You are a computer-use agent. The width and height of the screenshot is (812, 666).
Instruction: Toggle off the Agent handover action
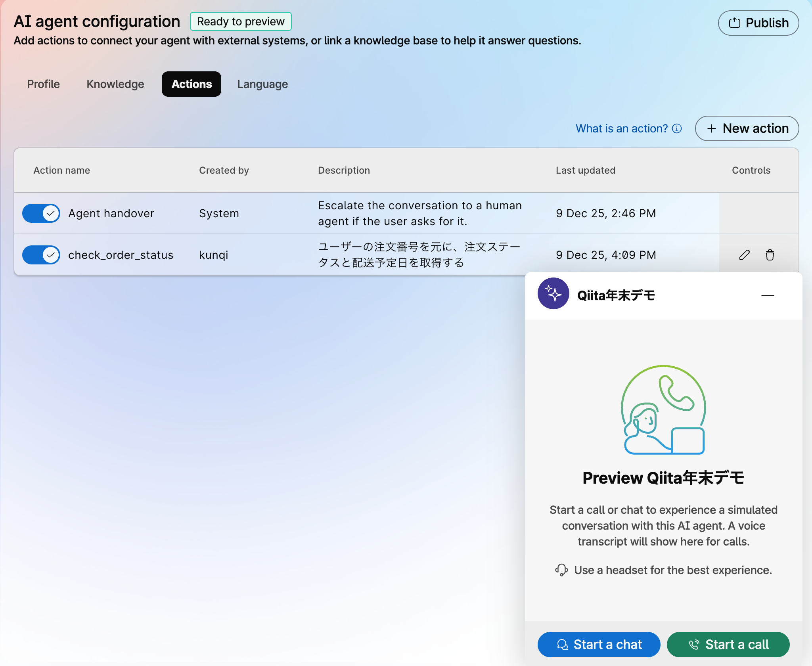coord(41,213)
